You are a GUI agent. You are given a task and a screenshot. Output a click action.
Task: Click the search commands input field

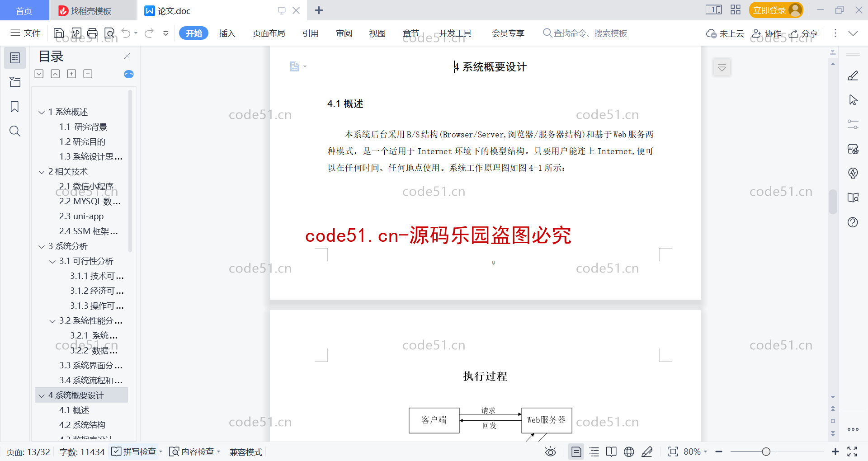(585, 33)
